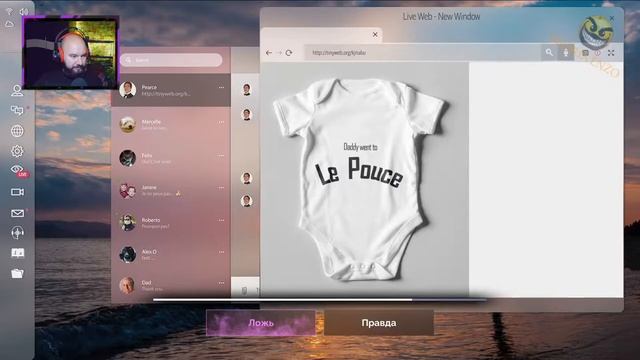640x360 pixels.
Task: Close the Live Web window
Action: (x=612, y=18)
